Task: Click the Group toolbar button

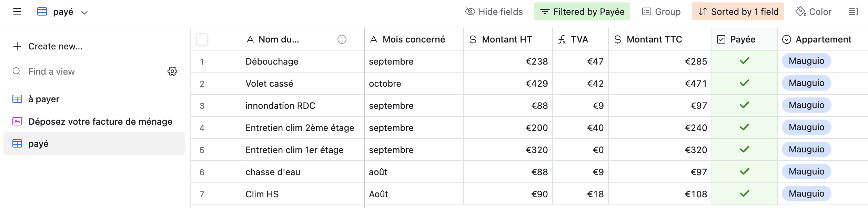Action: coord(661,12)
